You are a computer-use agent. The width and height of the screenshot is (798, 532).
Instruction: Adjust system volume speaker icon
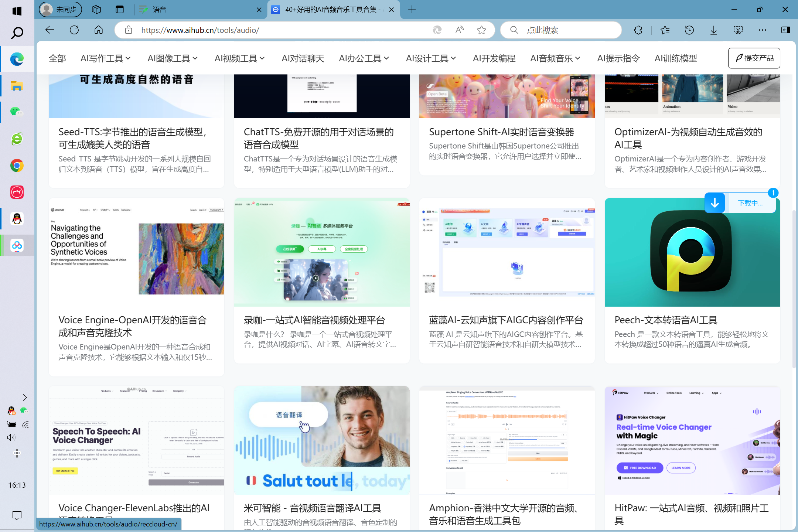pyautogui.click(x=11, y=437)
